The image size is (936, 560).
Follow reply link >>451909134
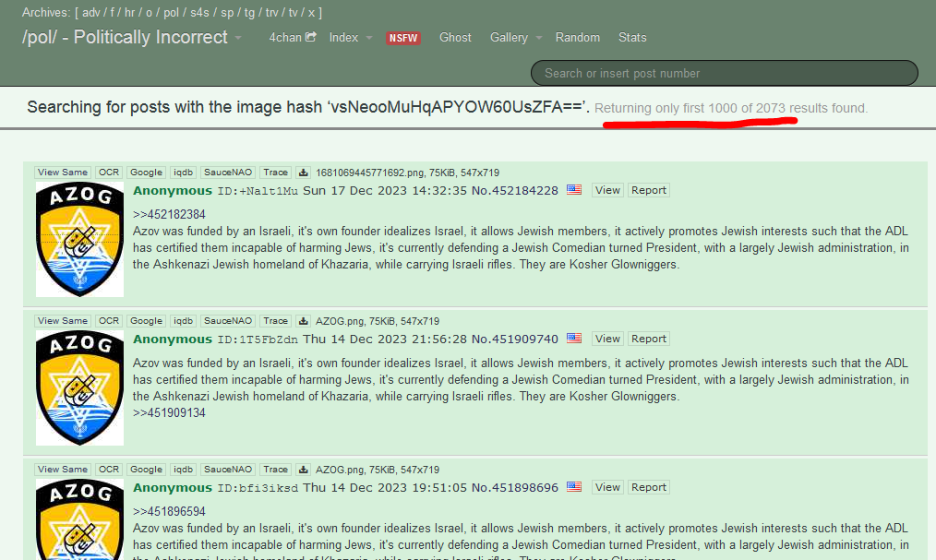[169, 412]
